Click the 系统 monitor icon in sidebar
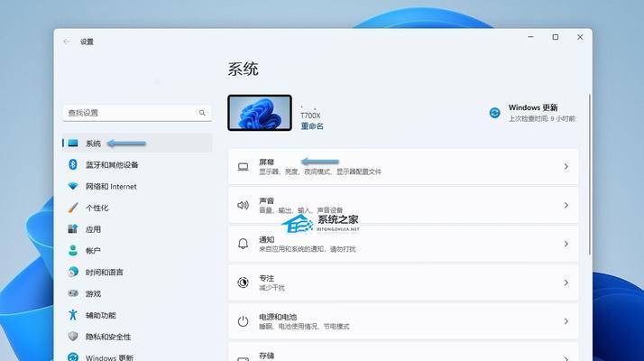 click(x=73, y=143)
